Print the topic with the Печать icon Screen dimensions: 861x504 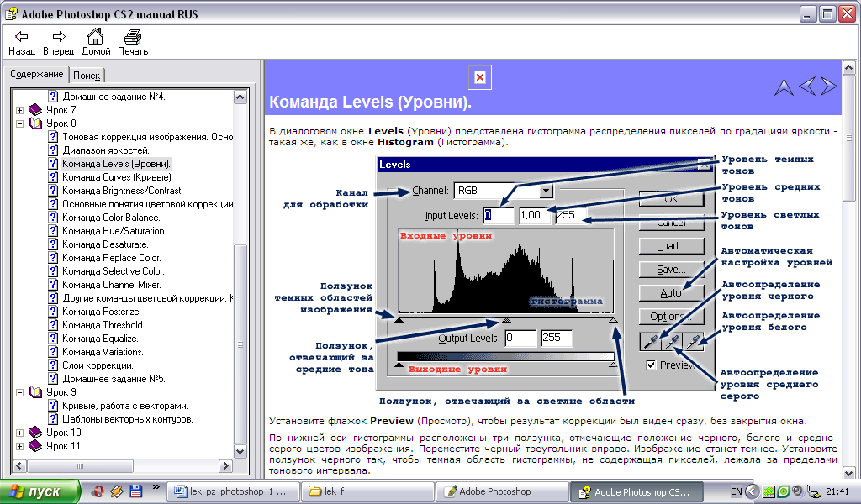click(132, 42)
